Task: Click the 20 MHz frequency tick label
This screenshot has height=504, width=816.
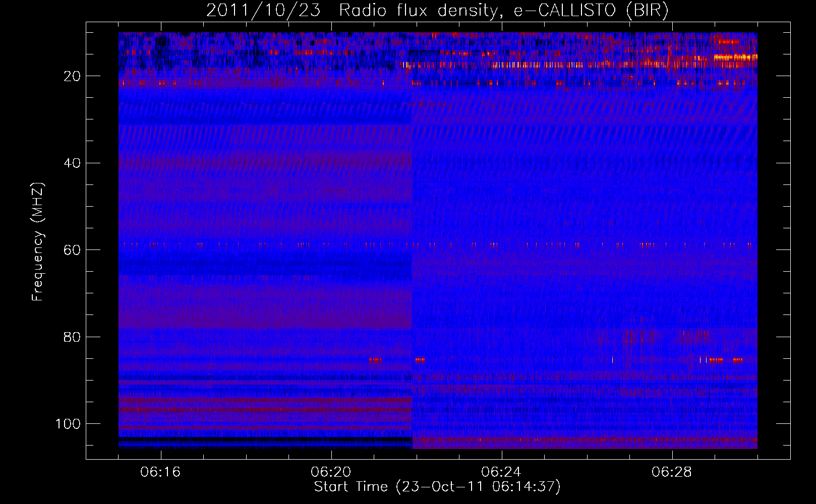Action: [72, 77]
